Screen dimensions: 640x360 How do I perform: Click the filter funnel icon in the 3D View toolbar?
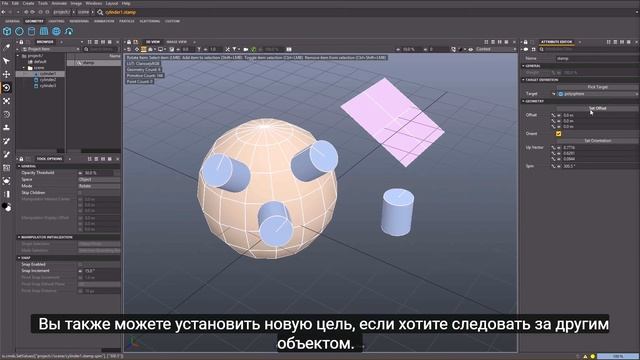tap(235, 49)
